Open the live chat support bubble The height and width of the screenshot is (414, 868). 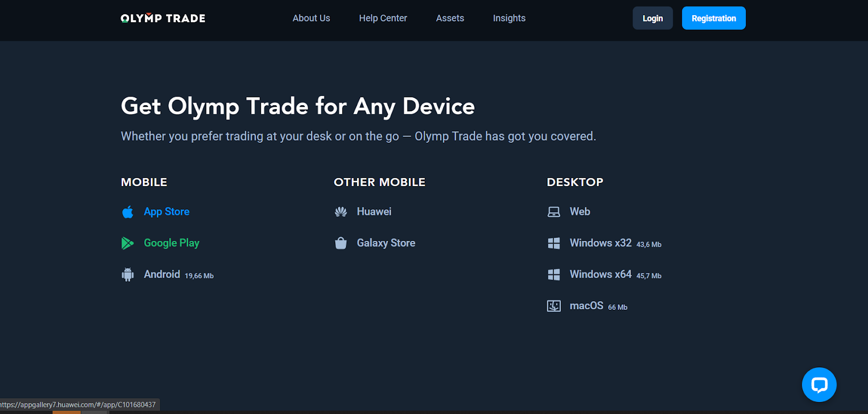819,385
